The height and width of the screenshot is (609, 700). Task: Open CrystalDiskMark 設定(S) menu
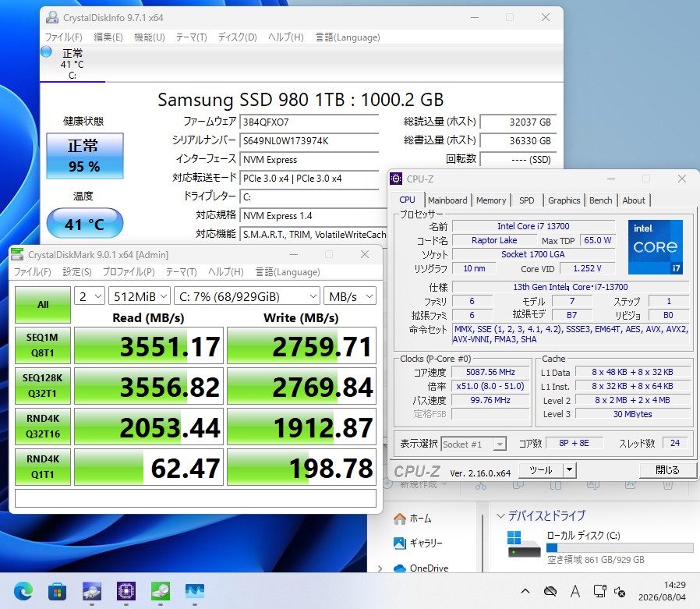point(77,272)
